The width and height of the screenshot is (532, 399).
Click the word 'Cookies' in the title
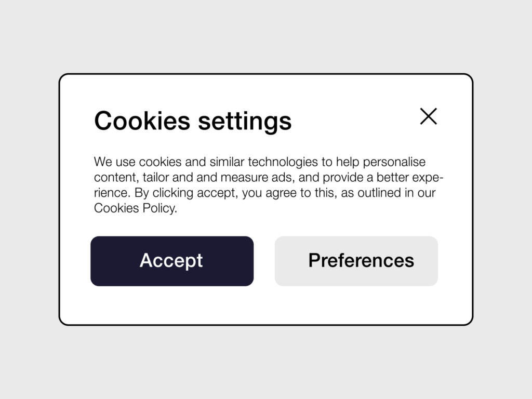point(142,121)
